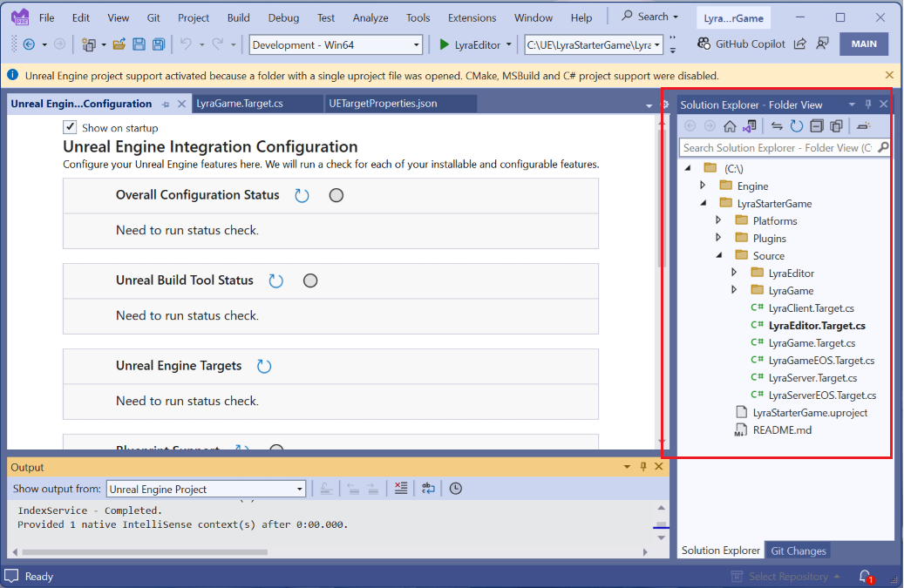
Task: Refresh the Unreal Build Tool Status check
Action: click(275, 280)
